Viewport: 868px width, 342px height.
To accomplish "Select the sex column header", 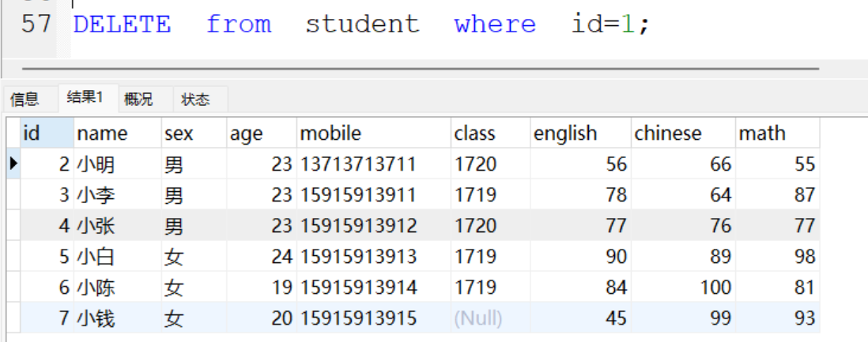I will click(x=193, y=133).
